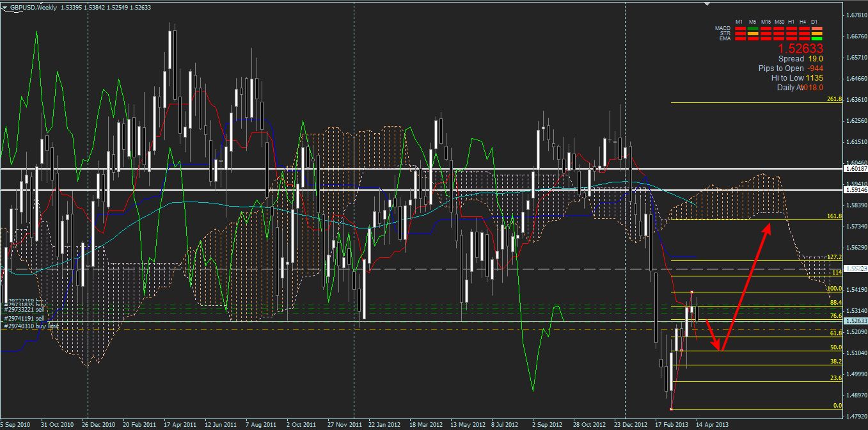
Task: Click the green MACD M5 signal box
Action: coord(752,29)
